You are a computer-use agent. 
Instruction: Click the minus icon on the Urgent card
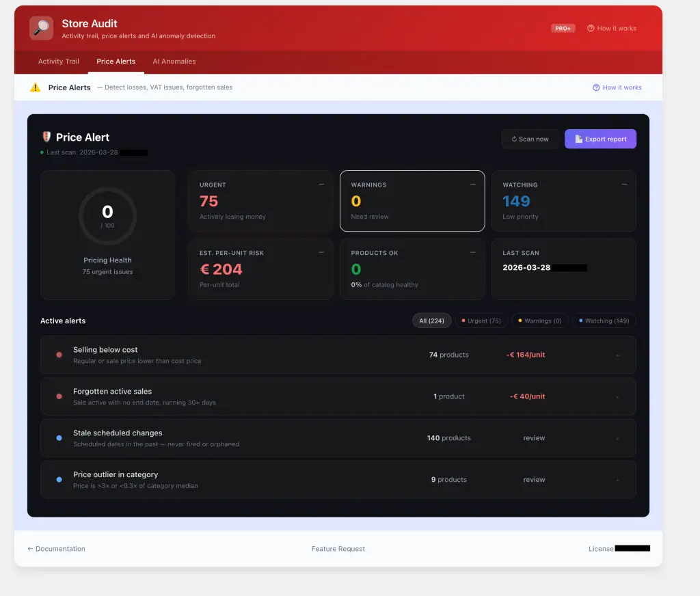click(x=321, y=185)
